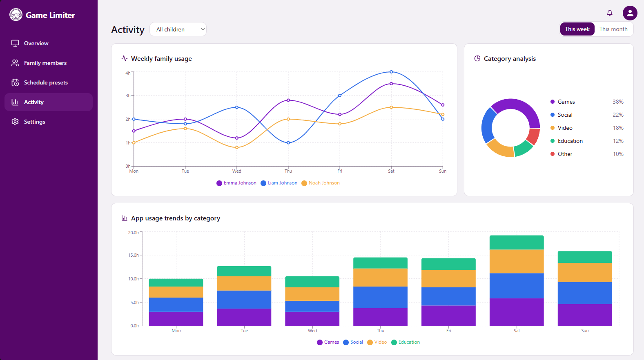
Task: Open notifications with the bell icon
Action: click(x=610, y=13)
